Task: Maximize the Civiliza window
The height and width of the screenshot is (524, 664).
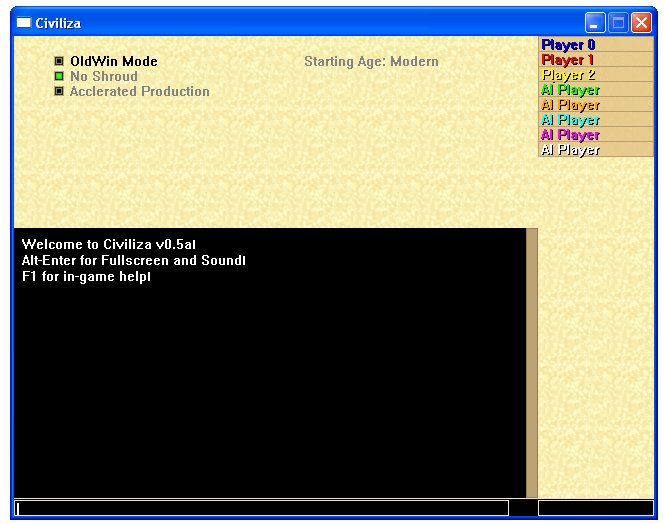Action: (x=618, y=23)
